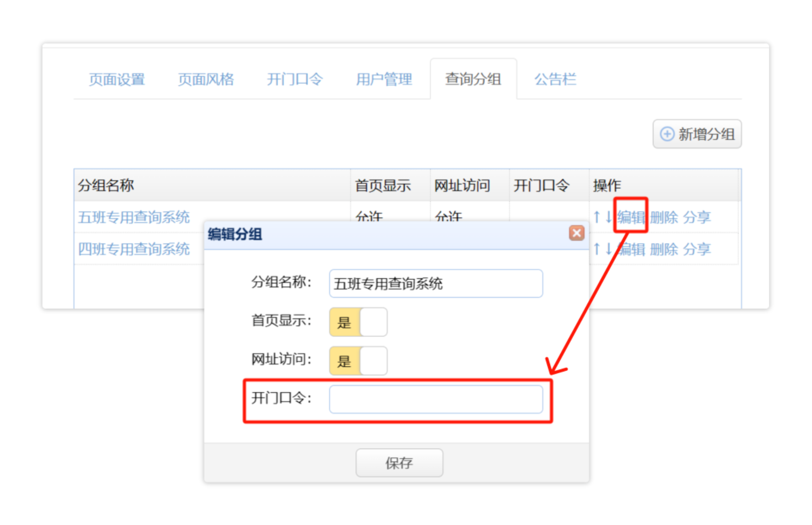The height and width of the screenshot is (525, 812).
Task: Click 删除 for 五班专用查询系统
Action: (x=664, y=217)
